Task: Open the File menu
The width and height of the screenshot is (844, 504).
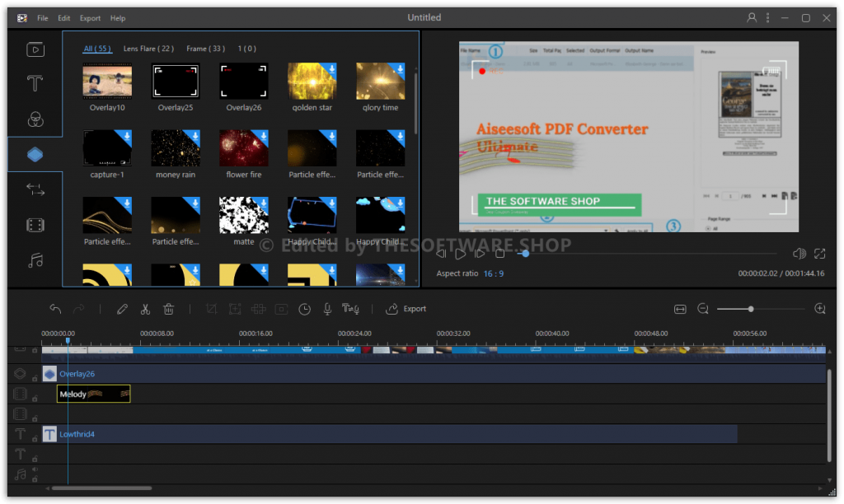Action: [x=42, y=18]
